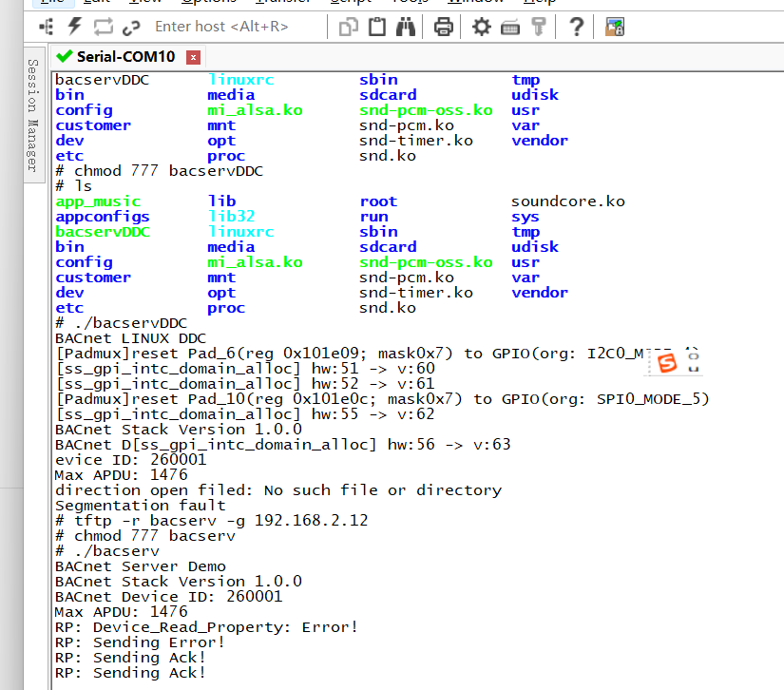
Task: Click the '# ./bacserv' command line
Action: 107,551
